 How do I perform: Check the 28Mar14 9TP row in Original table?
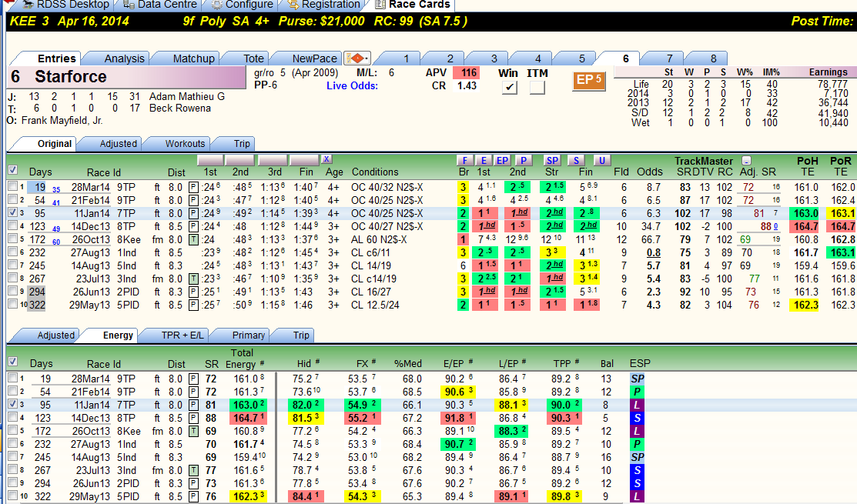pyautogui.click(x=12, y=187)
